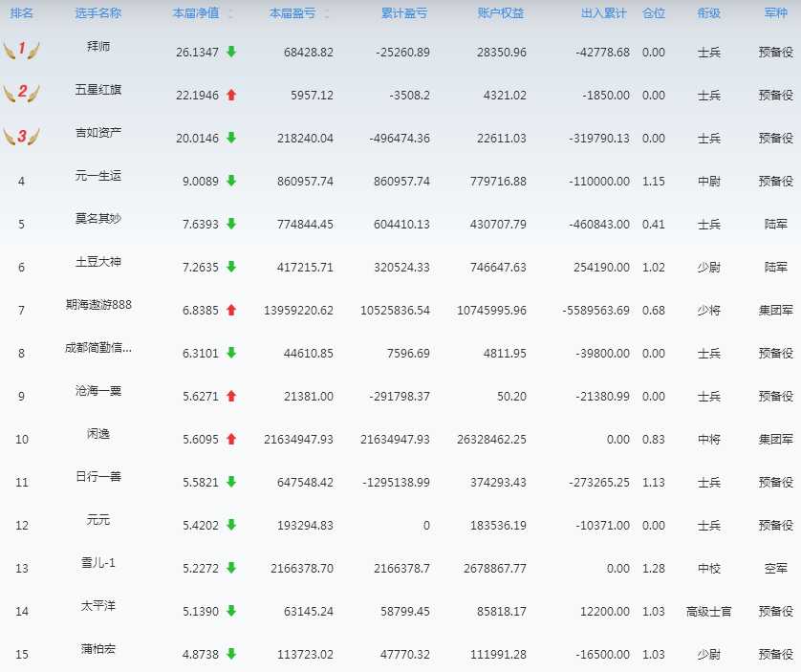Open player 日行一善 profile

(x=98, y=477)
